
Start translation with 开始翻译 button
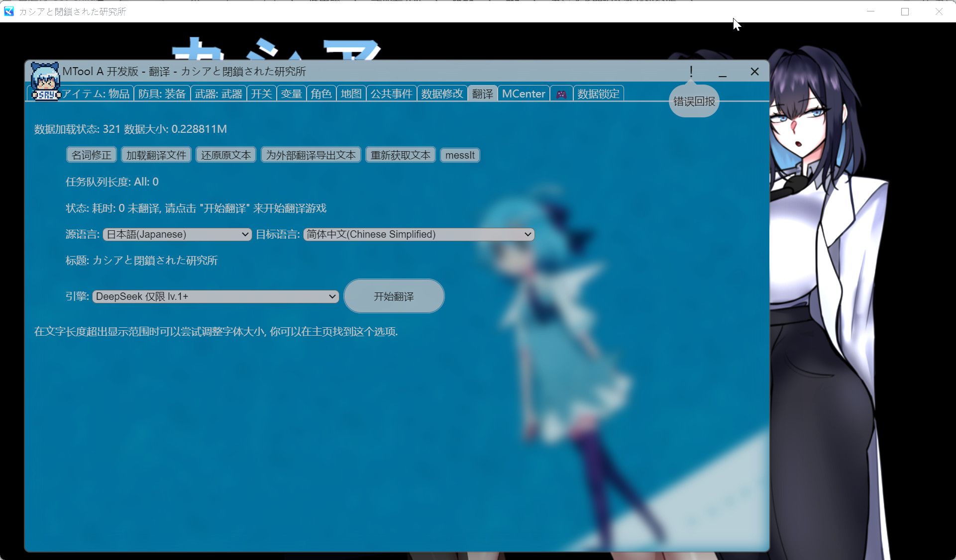tap(394, 296)
